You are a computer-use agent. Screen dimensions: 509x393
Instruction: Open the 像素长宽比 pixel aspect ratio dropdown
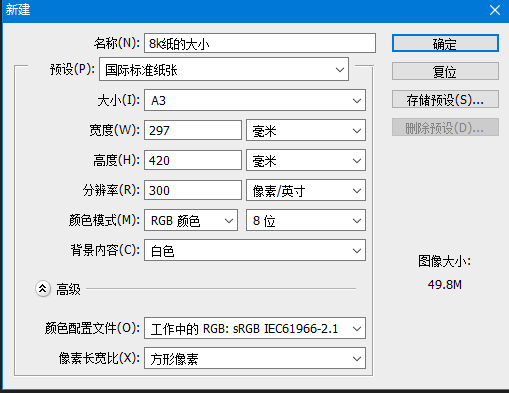pyautogui.click(x=255, y=359)
